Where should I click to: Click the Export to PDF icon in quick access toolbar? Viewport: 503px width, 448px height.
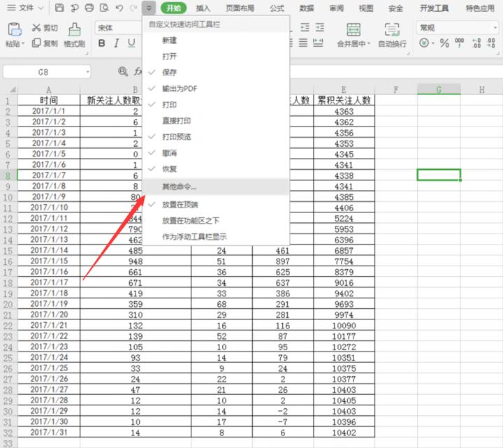point(75,8)
